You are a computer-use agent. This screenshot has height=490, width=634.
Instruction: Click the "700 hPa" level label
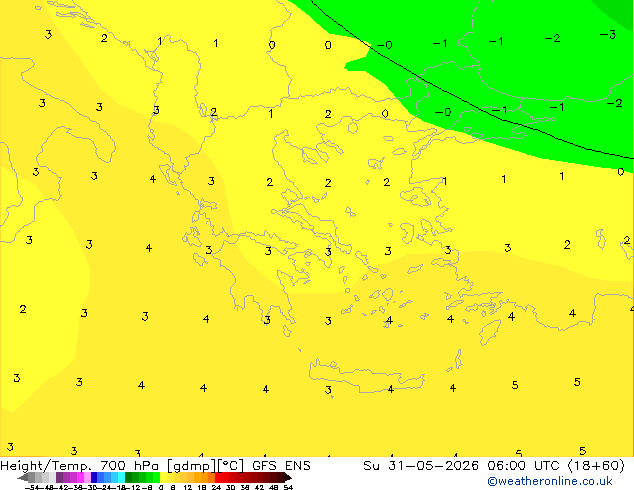(x=129, y=466)
